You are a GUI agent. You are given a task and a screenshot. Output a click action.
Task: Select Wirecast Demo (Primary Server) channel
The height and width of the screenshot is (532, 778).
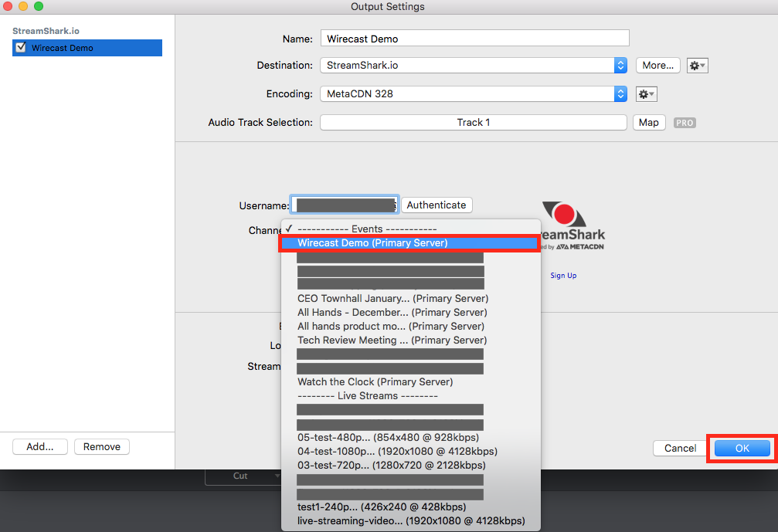pyautogui.click(x=409, y=243)
